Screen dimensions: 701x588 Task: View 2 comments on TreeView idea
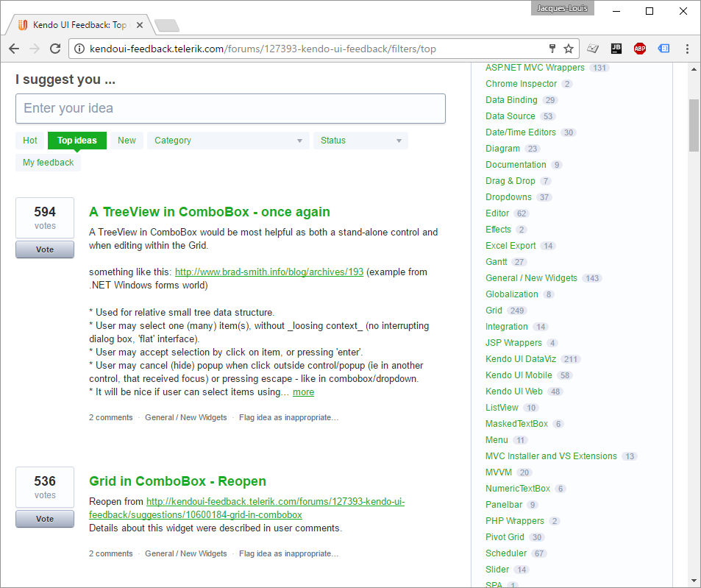click(111, 417)
